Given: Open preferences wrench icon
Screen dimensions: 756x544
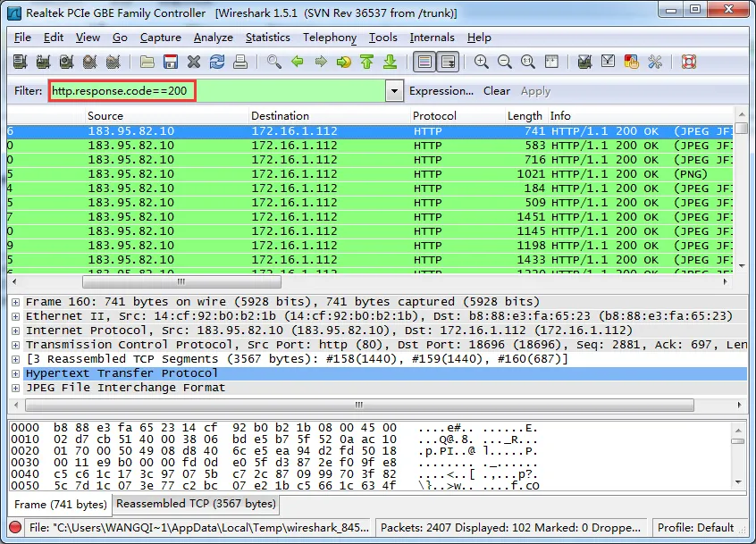Looking at the screenshot, I should click(x=655, y=62).
